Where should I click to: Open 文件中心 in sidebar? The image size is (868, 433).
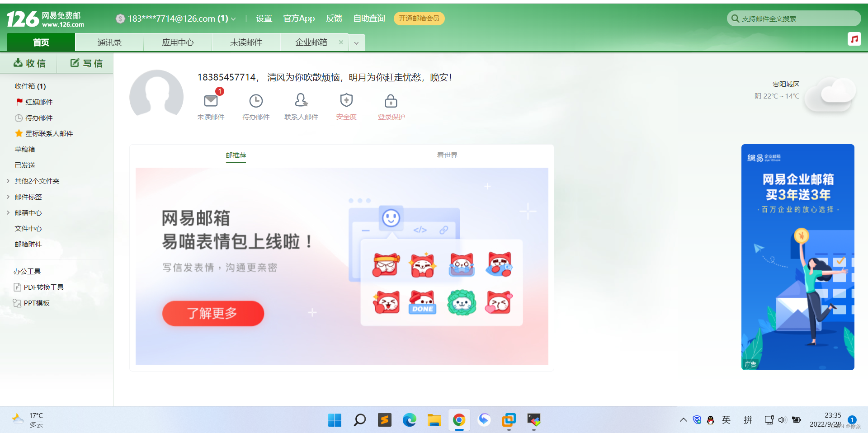tap(28, 228)
